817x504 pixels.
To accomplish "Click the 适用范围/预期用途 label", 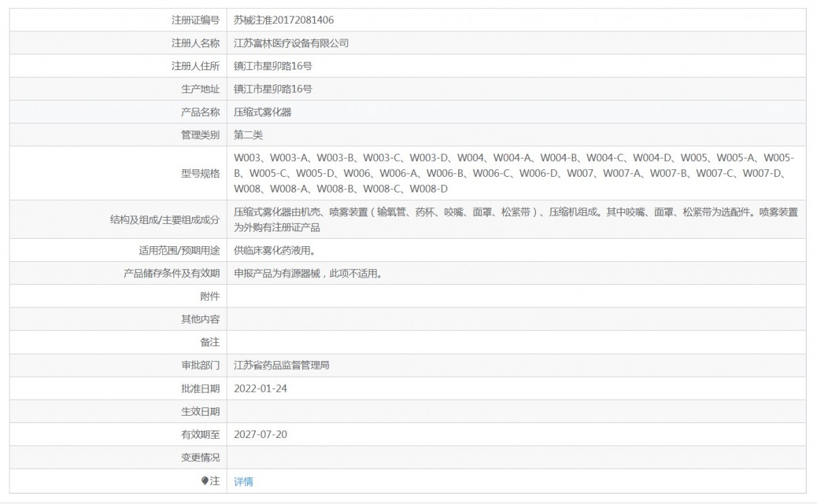I will pos(179,251).
